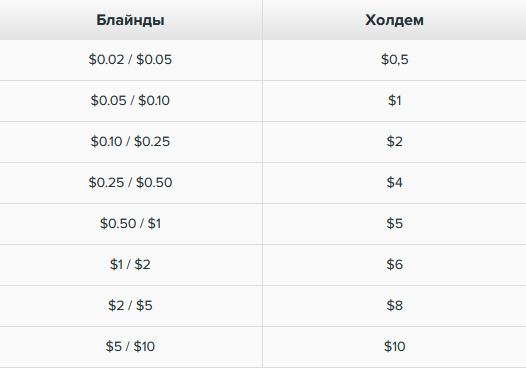Click the $6 Холдем value cell
526x369 pixels.
coord(394,265)
